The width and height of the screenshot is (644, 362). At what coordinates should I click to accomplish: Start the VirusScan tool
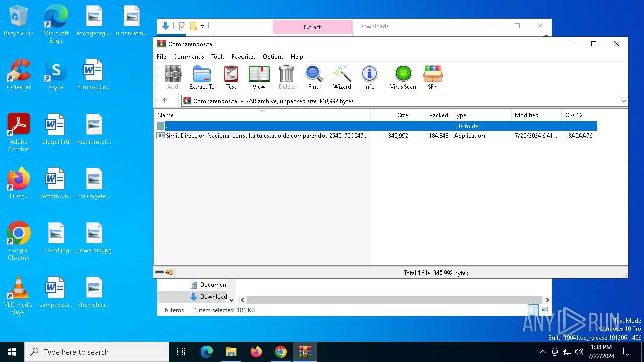[403, 77]
